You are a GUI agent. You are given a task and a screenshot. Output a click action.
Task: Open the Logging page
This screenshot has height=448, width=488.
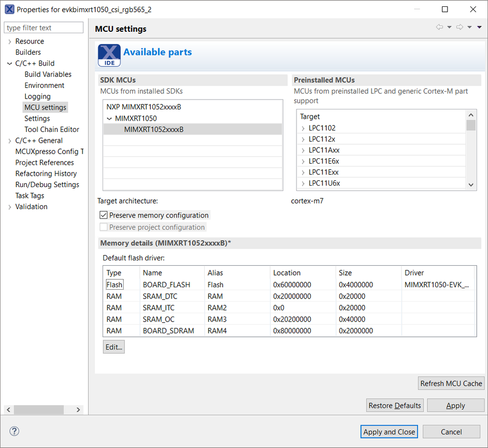click(37, 97)
